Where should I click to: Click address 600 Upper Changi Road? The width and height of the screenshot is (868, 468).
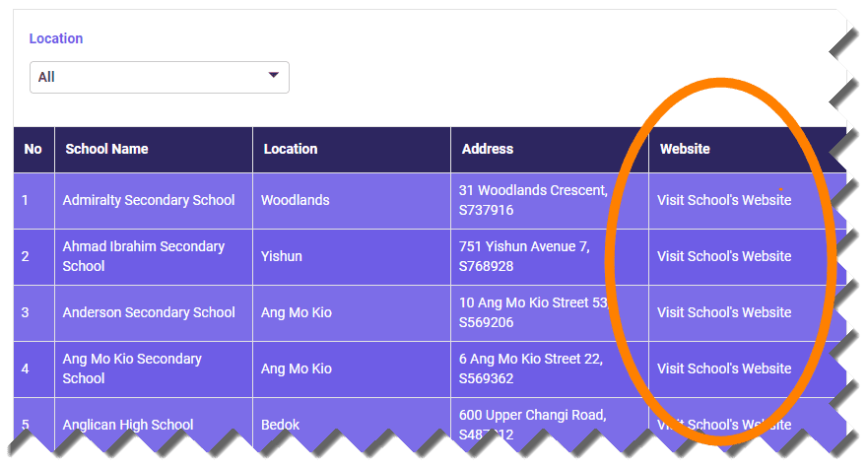click(x=550, y=425)
